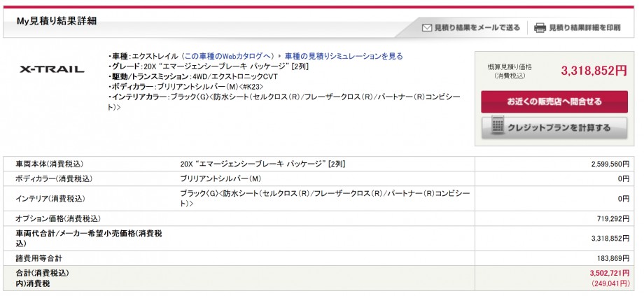Image resolution: width=644 pixels, height=296 pixels.
Task: Click the (249,041円) consumption tax value
Action: [610, 283]
